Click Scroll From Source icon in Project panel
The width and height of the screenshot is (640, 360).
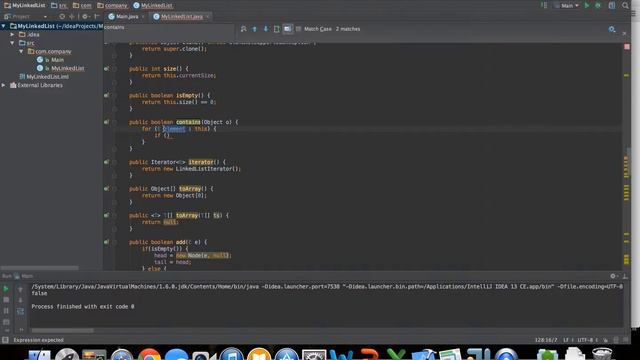62,17
